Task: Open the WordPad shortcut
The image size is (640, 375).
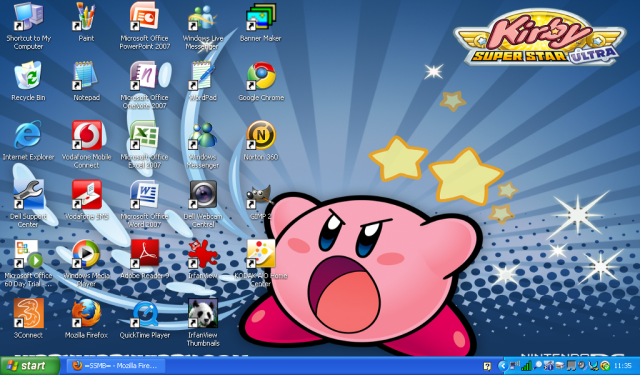Action: click(x=203, y=81)
